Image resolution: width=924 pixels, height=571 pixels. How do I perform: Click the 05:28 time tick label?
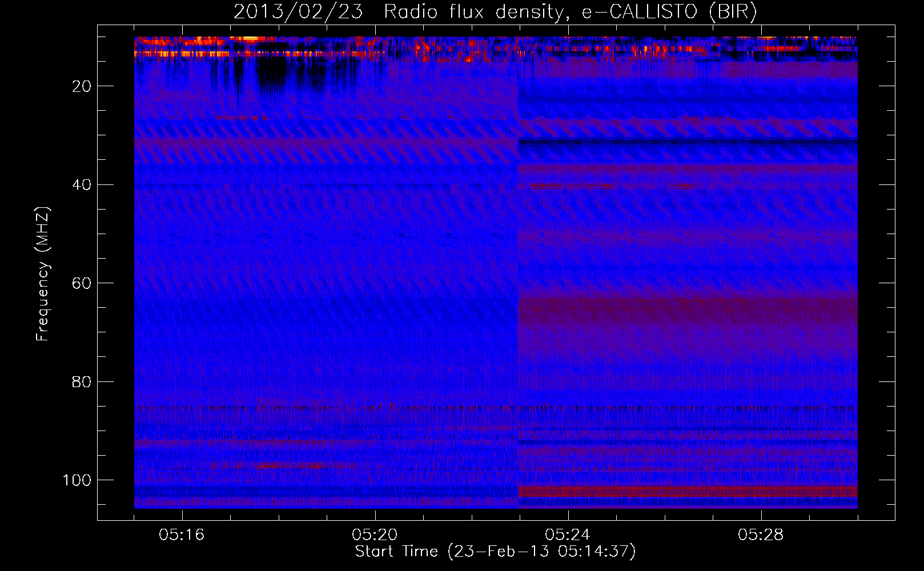[761, 535]
